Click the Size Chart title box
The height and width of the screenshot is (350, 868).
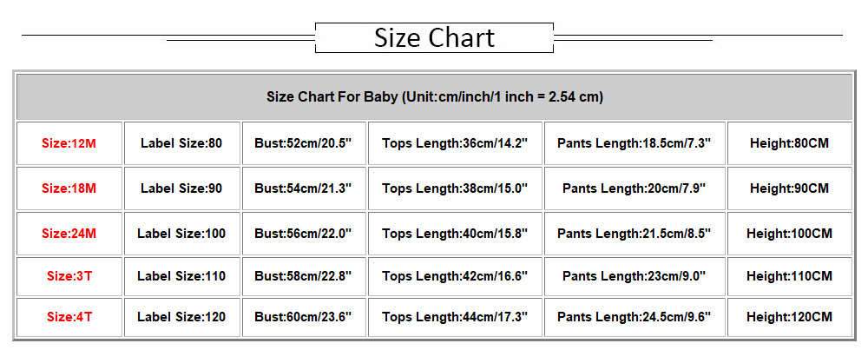coord(434,37)
